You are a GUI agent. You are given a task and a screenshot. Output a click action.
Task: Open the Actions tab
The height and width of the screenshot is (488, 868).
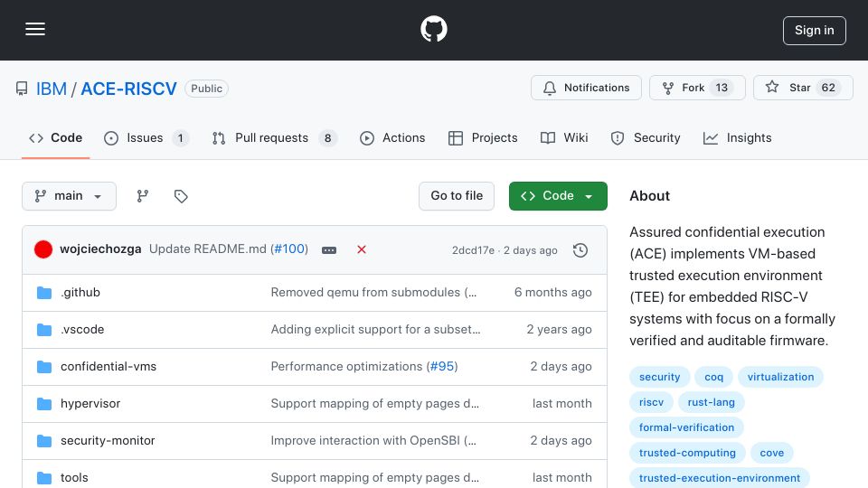point(392,137)
